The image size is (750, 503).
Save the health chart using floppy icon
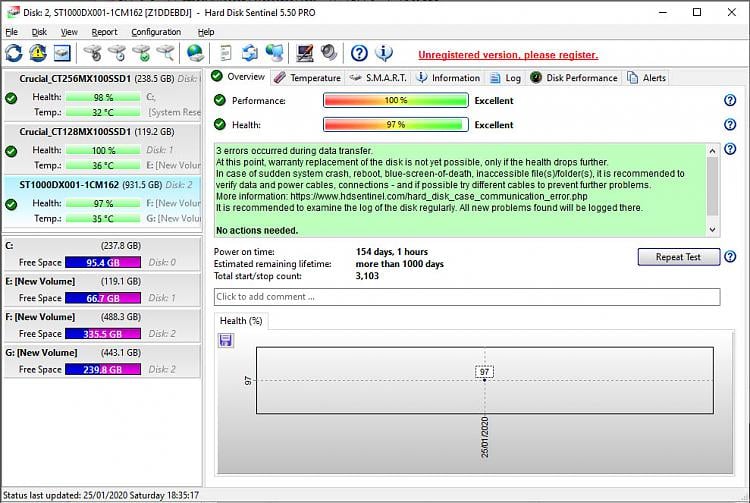(x=225, y=341)
